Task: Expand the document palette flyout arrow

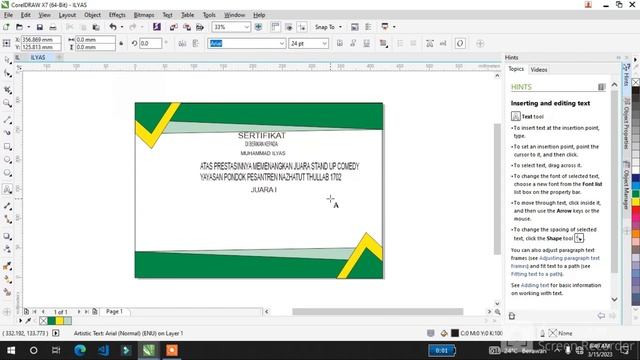Action: [20, 321]
